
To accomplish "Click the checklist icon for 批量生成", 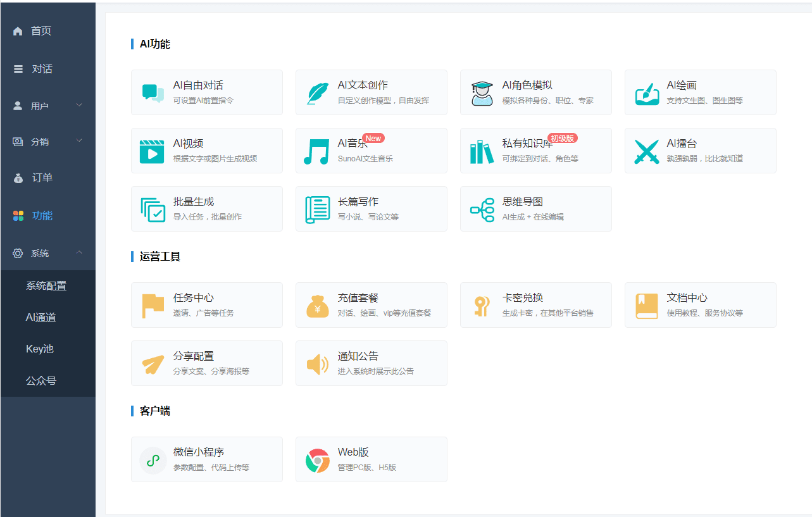I will pyautogui.click(x=153, y=210).
